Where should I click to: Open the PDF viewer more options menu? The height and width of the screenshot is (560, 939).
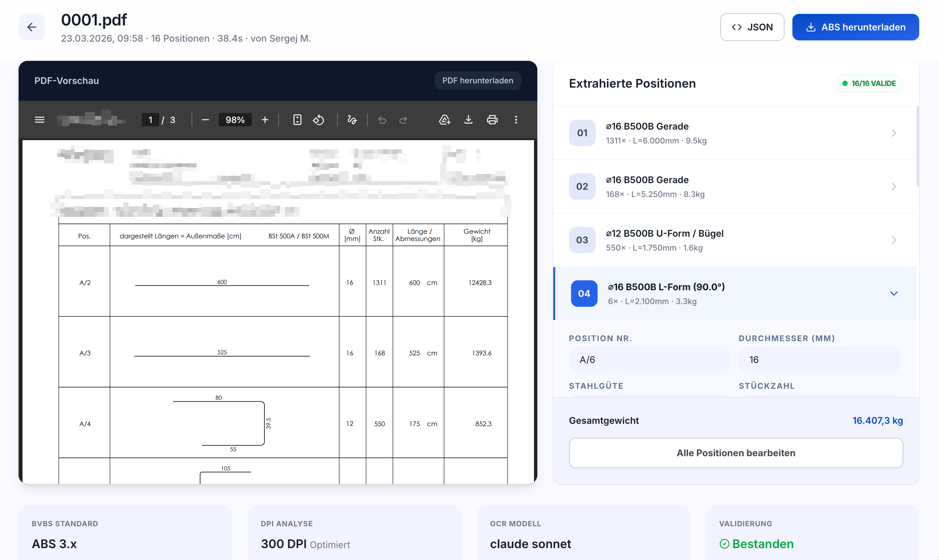pyautogui.click(x=516, y=120)
